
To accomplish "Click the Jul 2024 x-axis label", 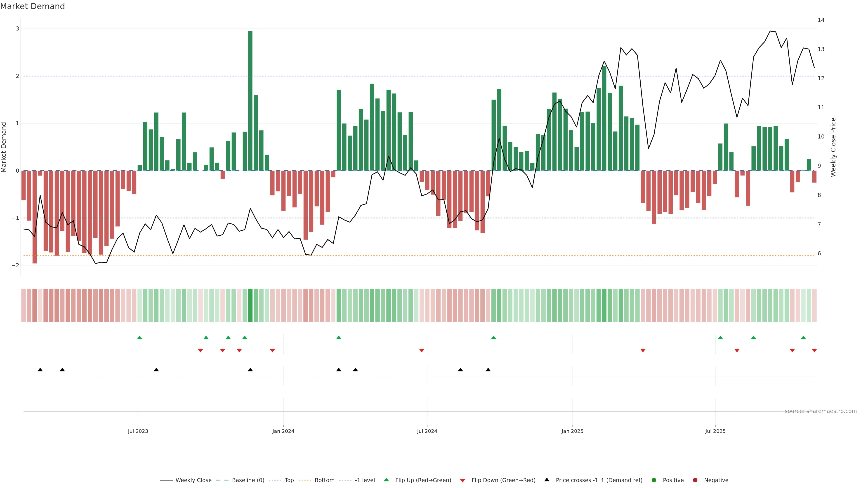I will tap(427, 431).
